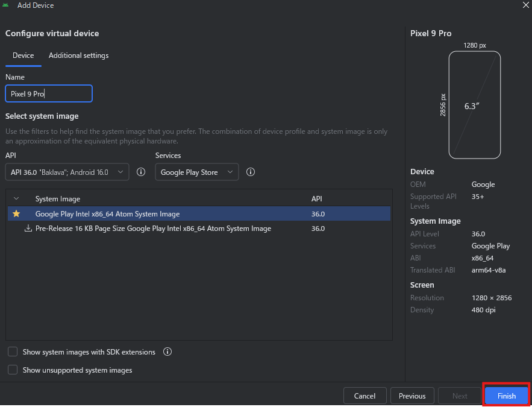The image size is (532, 407).
Task: Open the Google Play Store services dropdown
Action: [x=197, y=172]
